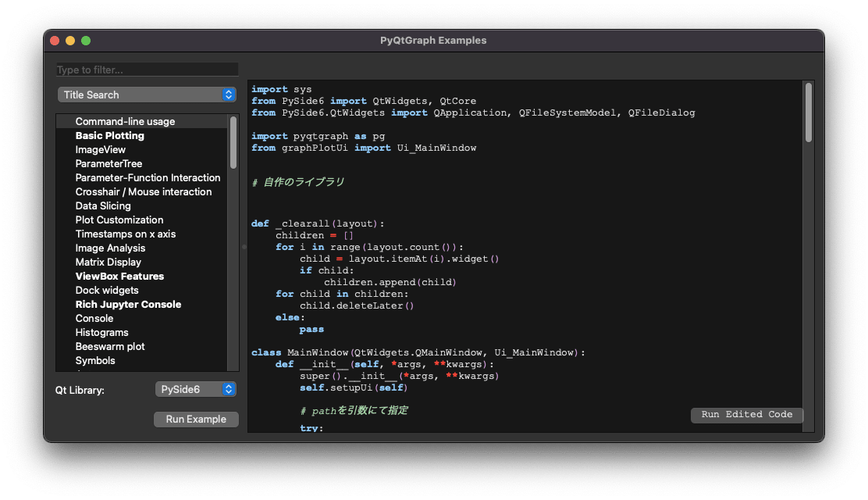Close the PyQtGraph Examples window

click(55, 41)
